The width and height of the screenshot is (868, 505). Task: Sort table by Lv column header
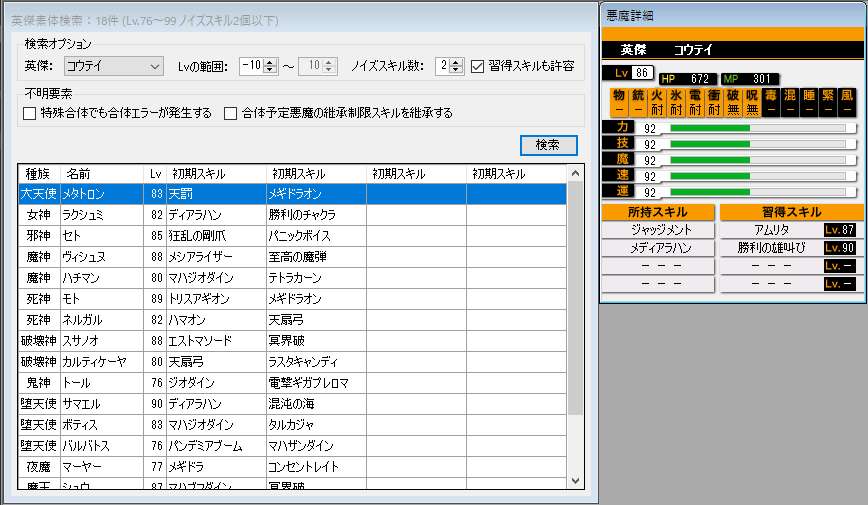tap(154, 174)
